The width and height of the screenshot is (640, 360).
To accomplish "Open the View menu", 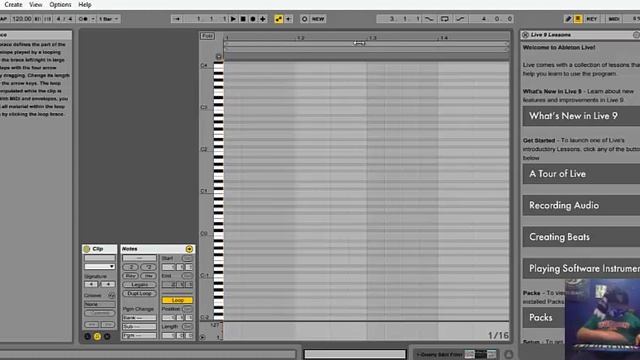I will pyautogui.click(x=36, y=4).
